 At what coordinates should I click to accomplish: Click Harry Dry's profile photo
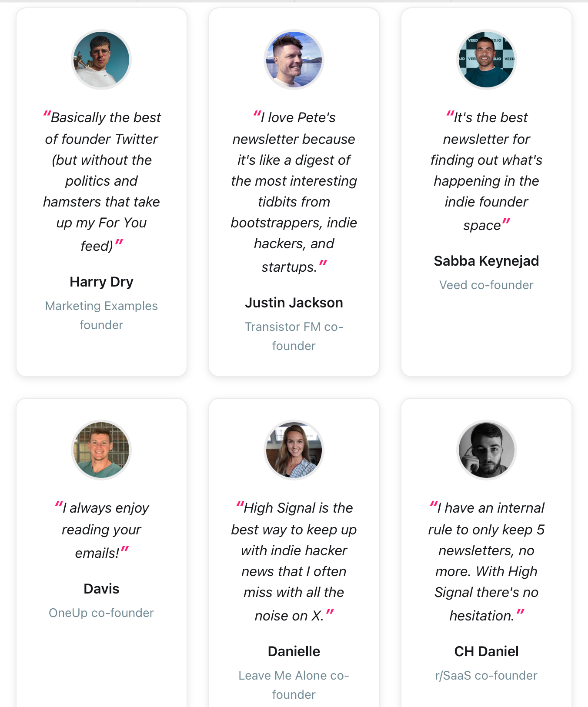101,60
